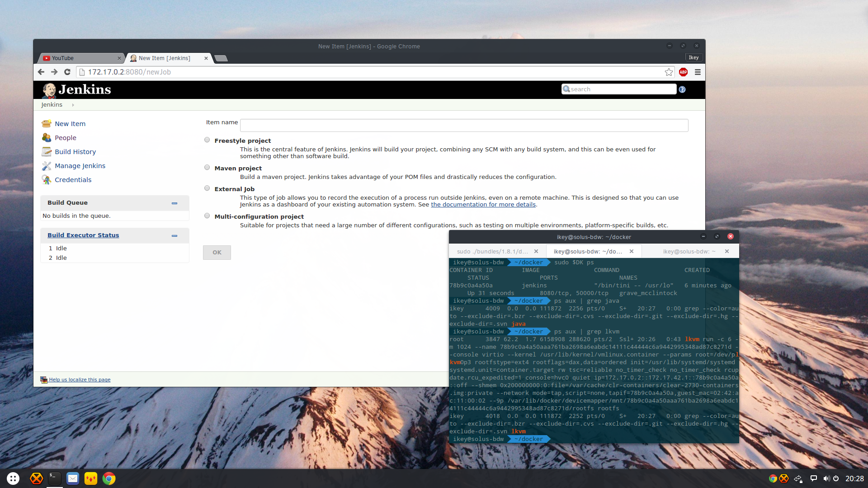Open the Credentials link
The height and width of the screenshot is (488, 868).
[x=73, y=180]
